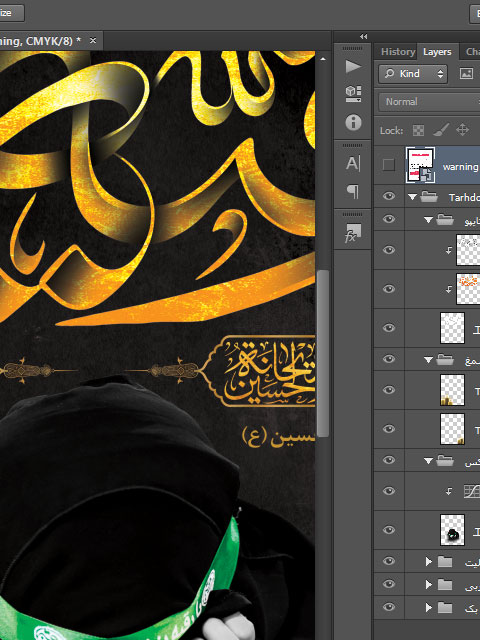Lock layer position with the move icon
This screenshot has height=640, width=480.
pyautogui.click(x=462, y=130)
